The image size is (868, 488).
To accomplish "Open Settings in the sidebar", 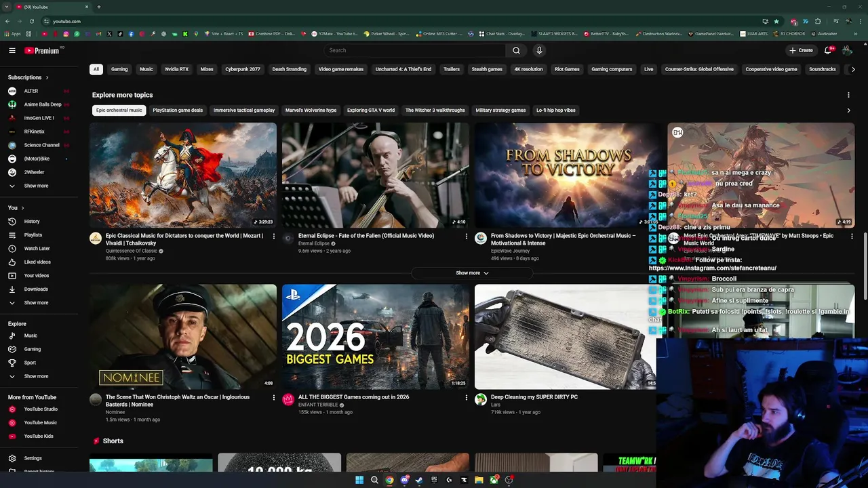I will 33,458.
